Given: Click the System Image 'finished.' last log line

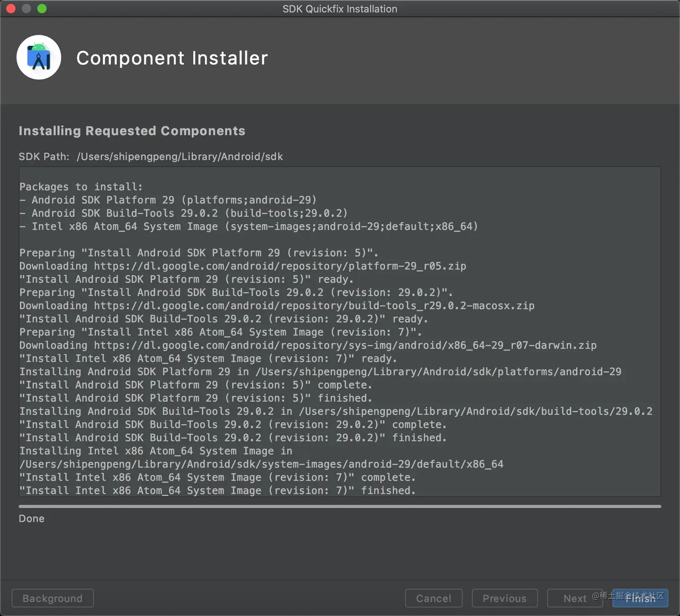Looking at the screenshot, I should [218, 490].
